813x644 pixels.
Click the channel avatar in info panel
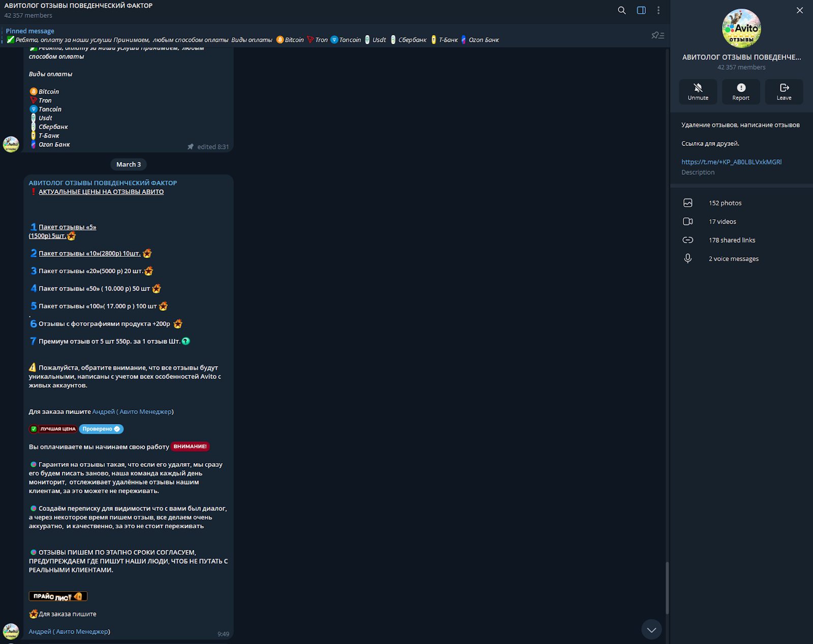[741, 28]
